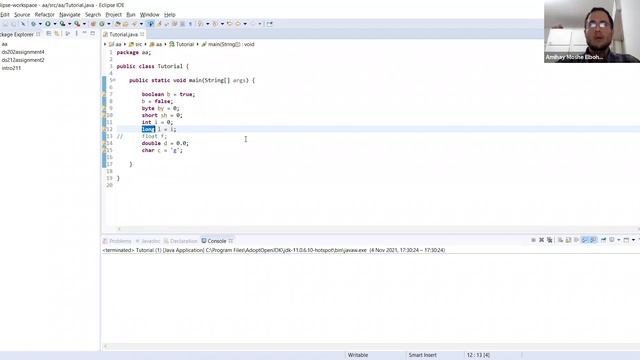Open the Refactor menu
640x360 pixels.
[x=44, y=15]
